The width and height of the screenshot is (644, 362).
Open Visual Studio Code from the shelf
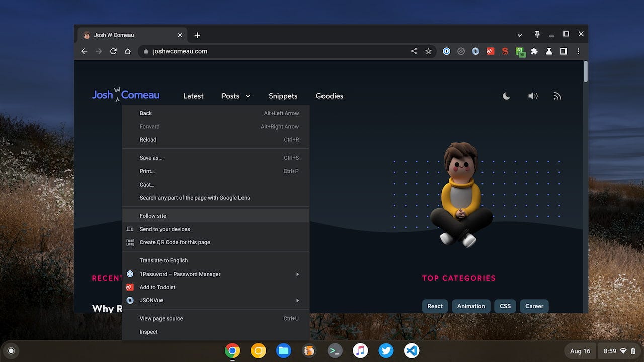click(412, 351)
